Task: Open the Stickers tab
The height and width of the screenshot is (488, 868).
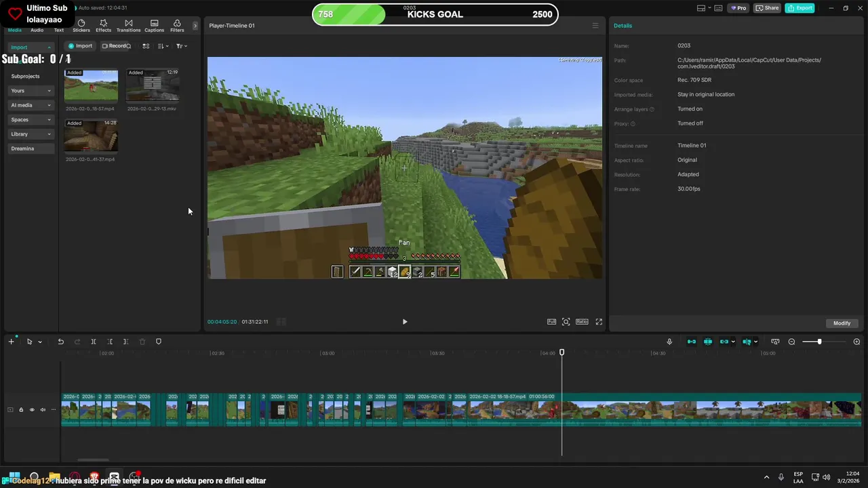Action: click(x=81, y=26)
